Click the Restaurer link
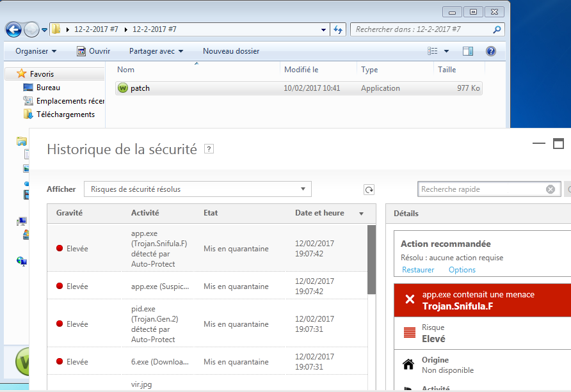Image resolution: width=571 pixels, height=392 pixels. (x=418, y=270)
